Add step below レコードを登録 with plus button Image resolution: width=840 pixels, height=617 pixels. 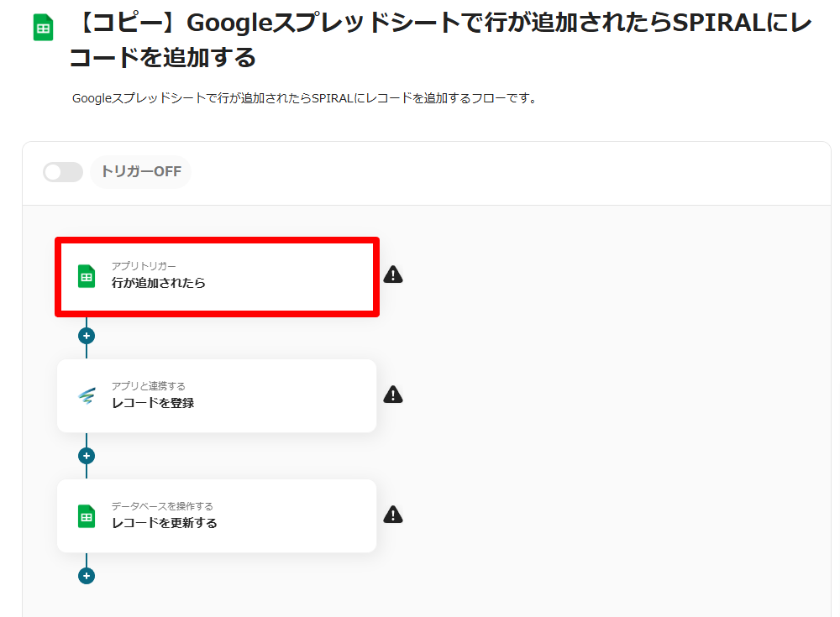pyautogui.click(x=87, y=456)
